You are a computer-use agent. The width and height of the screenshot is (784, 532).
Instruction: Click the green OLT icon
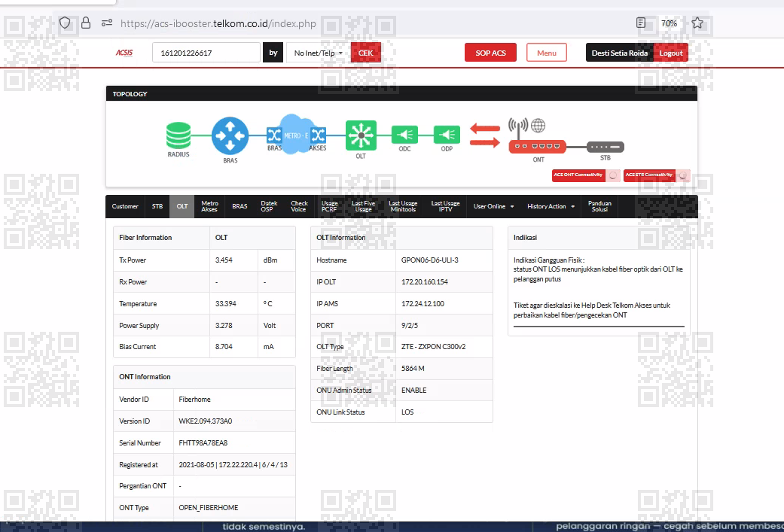pos(361,135)
